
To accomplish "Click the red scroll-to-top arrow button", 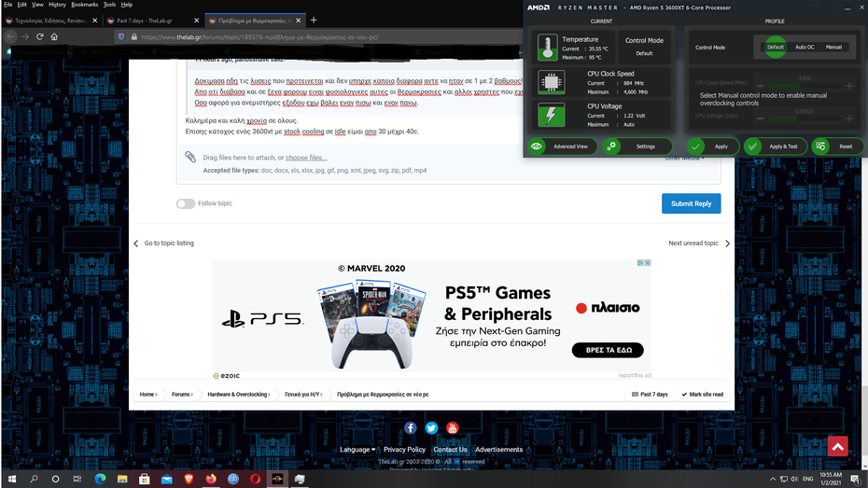I will coord(837,446).
